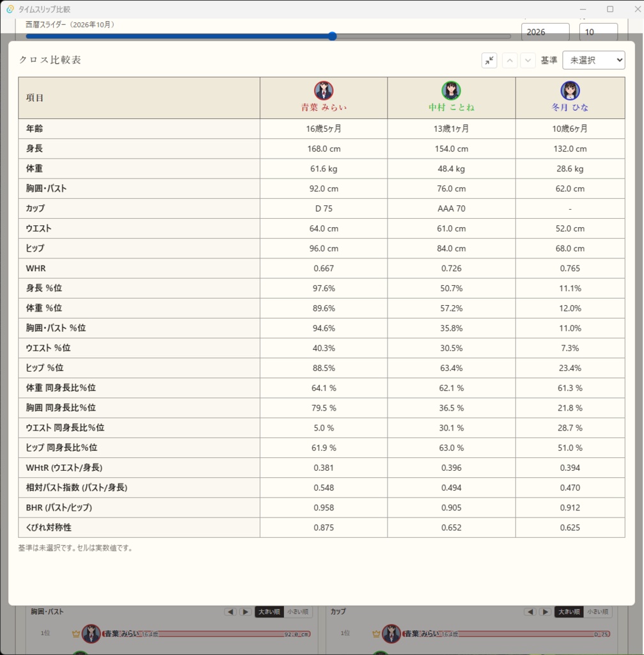Click the 西暦スライダー handle
This screenshot has width=644, height=655.
point(333,36)
